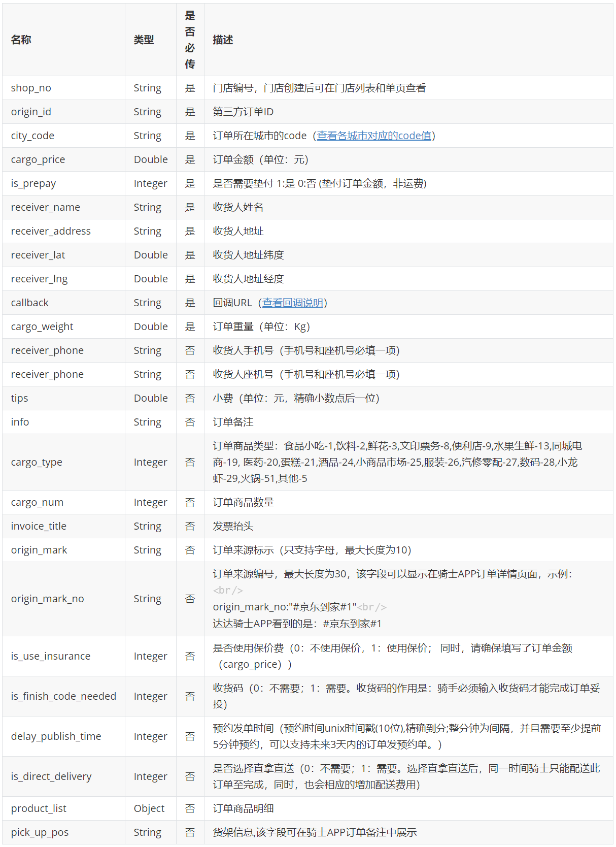This screenshot has width=616, height=847.
Task: Click the description 订单重量（单位：Kg）
Action: click(261, 327)
